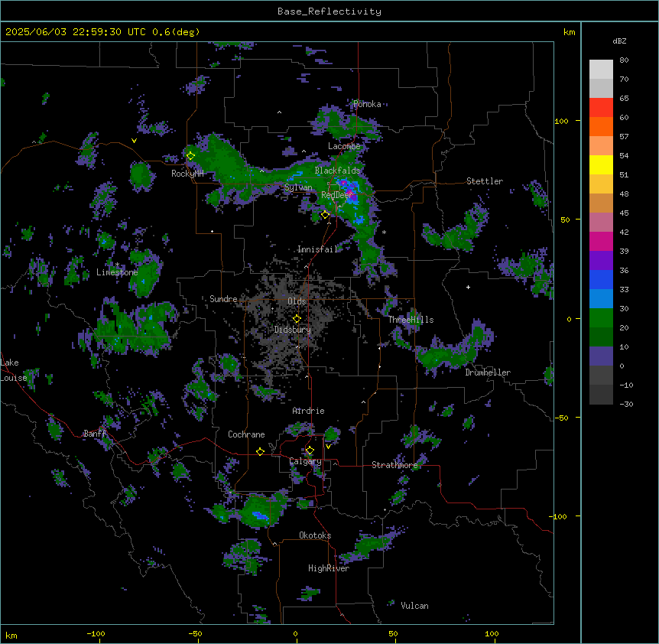Click the Banff label

click(x=95, y=434)
